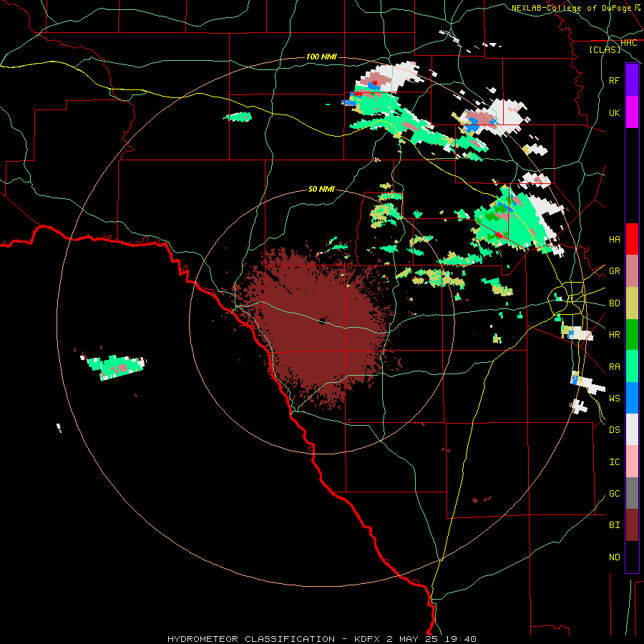Image resolution: width=644 pixels, height=644 pixels.
Task: Click the [CLAS] label
Action: pyautogui.click(x=605, y=49)
